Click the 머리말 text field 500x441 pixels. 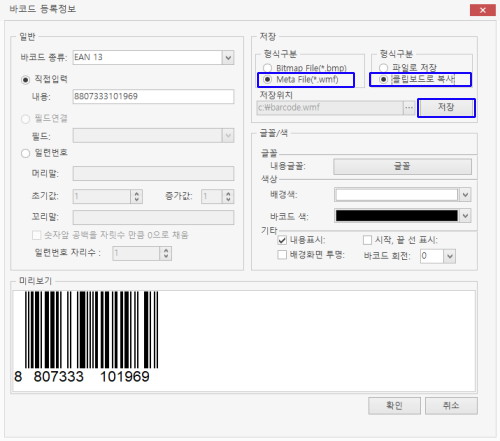(x=153, y=174)
